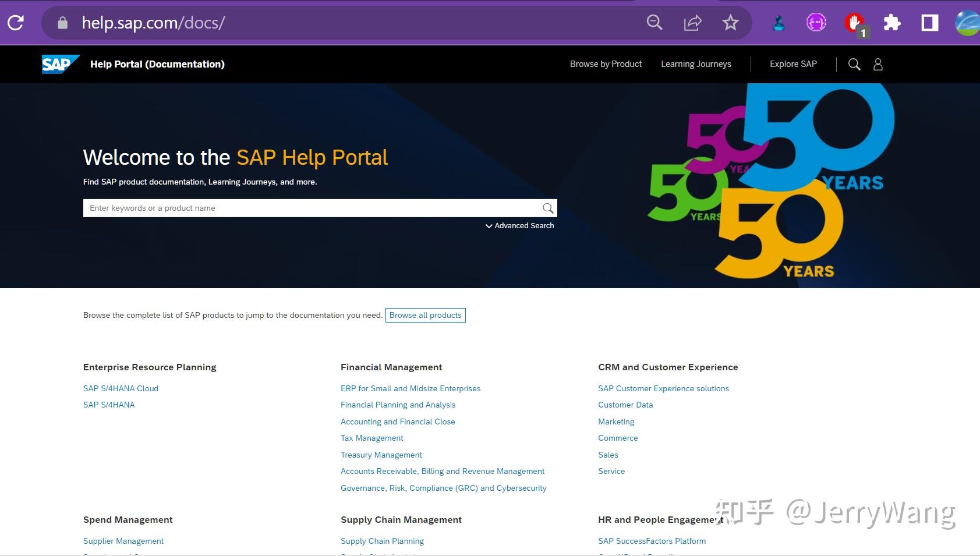The image size is (980, 556).
Task: Open the SAP S/4HANA Cloud documentation link
Action: pyautogui.click(x=121, y=388)
